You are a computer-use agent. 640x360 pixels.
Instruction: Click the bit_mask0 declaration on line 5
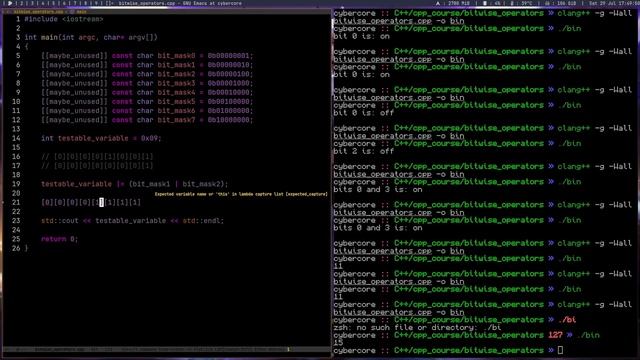tap(147, 56)
